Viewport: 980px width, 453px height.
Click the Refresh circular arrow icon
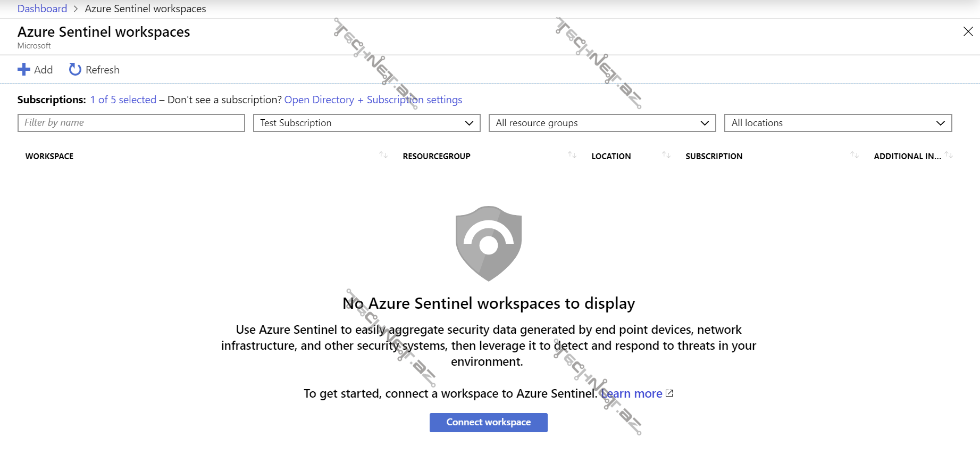click(x=75, y=70)
